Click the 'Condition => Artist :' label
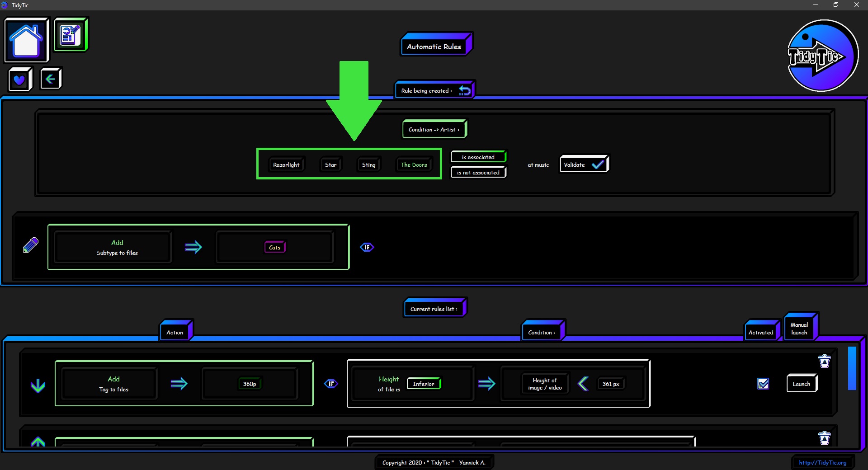Image resolution: width=868 pixels, height=470 pixels. pos(434,129)
